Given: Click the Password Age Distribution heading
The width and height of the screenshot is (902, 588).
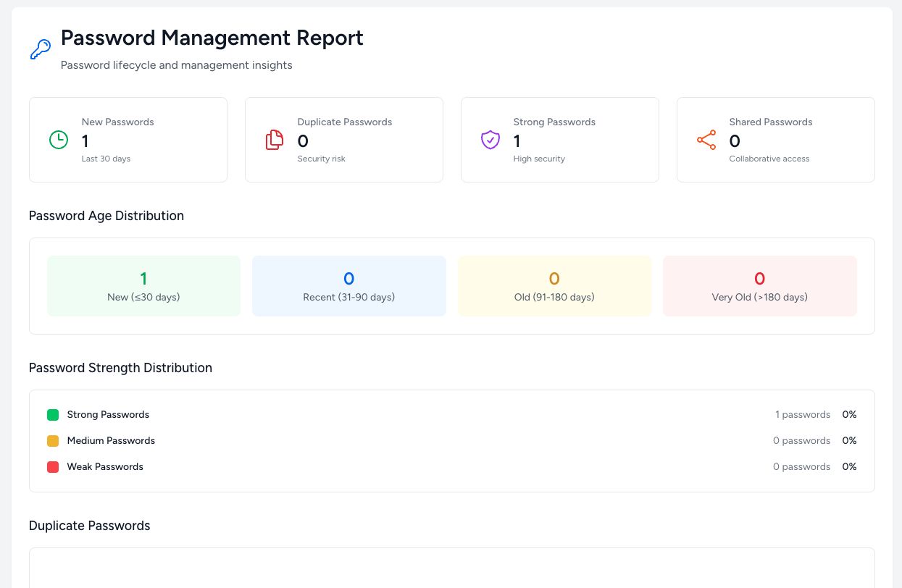Looking at the screenshot, I should coord(107,216).
